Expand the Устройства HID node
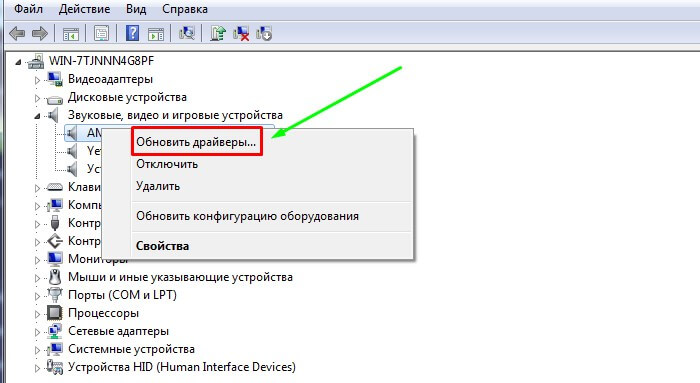Viewport: 700px width, 383px height. [x=38, y=368]
